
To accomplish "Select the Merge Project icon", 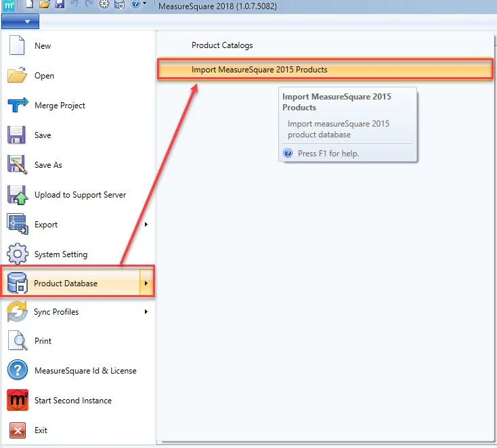I will coord(17,106).
